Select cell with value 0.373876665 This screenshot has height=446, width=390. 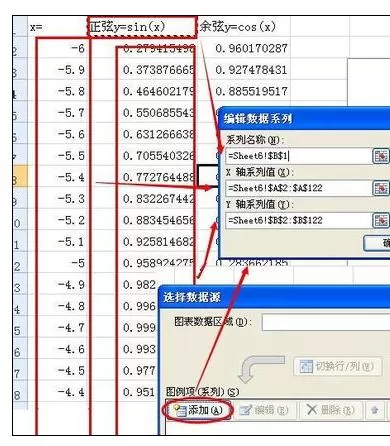[143, 70]
